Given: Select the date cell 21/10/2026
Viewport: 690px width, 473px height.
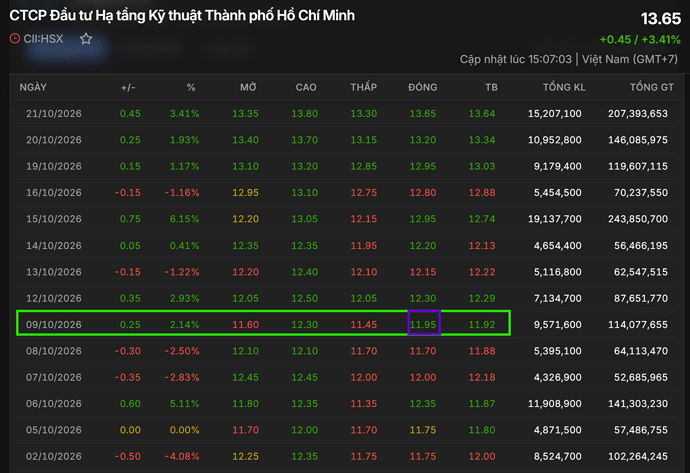Looking at the screenshot, I should tap(54, 114).
